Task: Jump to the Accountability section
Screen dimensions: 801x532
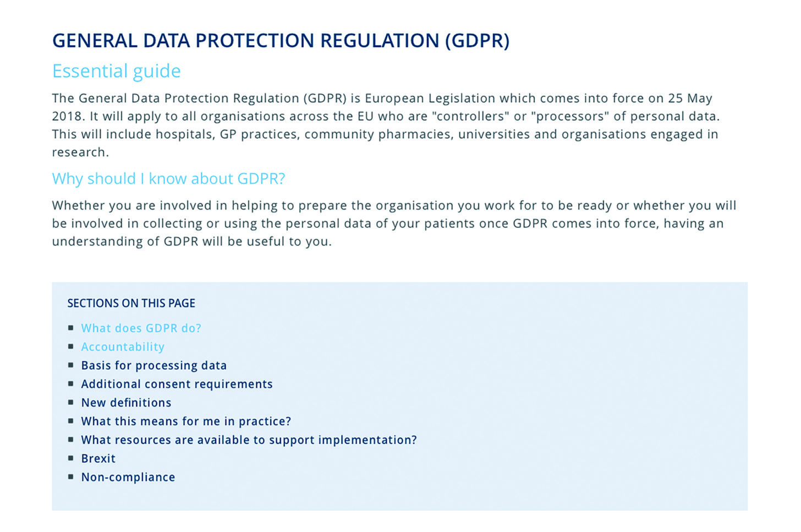Action: 123,347
